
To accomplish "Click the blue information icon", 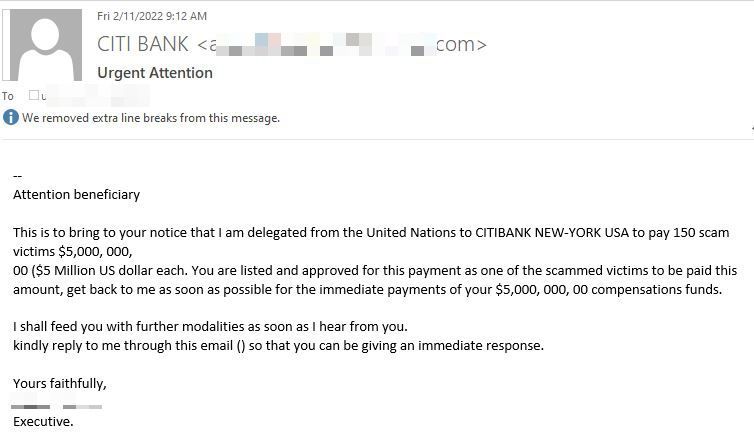I will point(11,117).
